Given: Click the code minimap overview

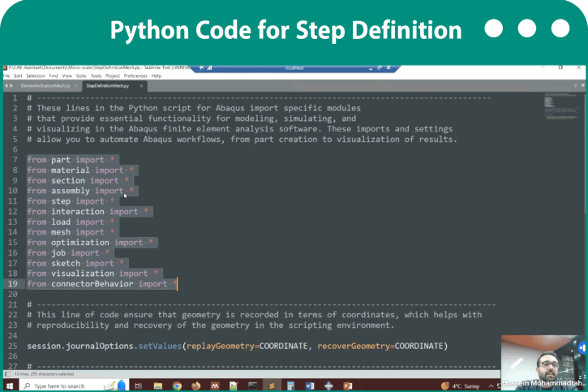Looking at the screenshot, I should click(x=560, y=106).
